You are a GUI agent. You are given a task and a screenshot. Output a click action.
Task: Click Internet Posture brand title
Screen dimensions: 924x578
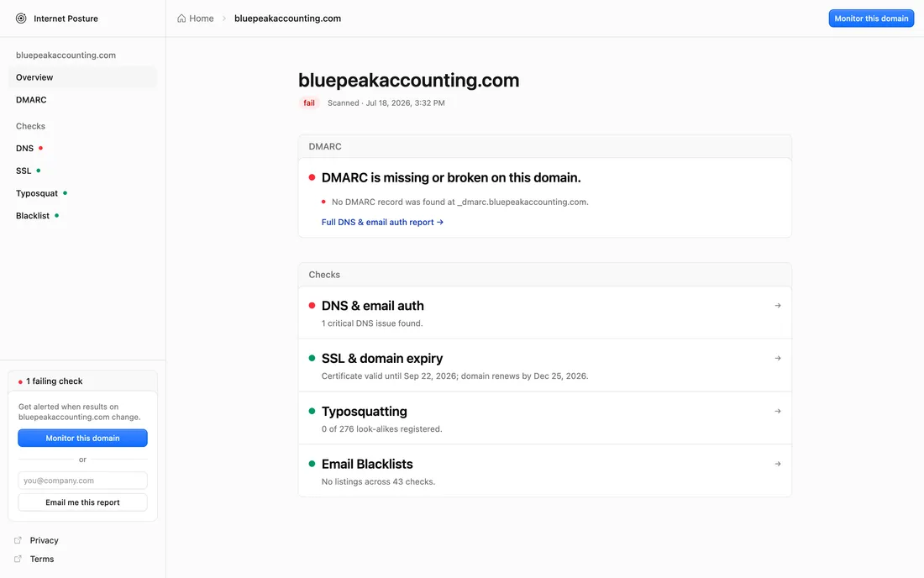coord(66,18)
